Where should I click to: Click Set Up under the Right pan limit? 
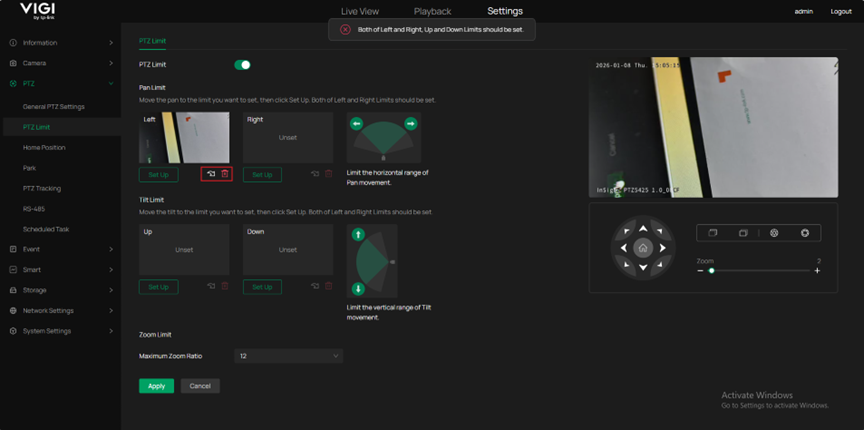(x=262, y=174)
